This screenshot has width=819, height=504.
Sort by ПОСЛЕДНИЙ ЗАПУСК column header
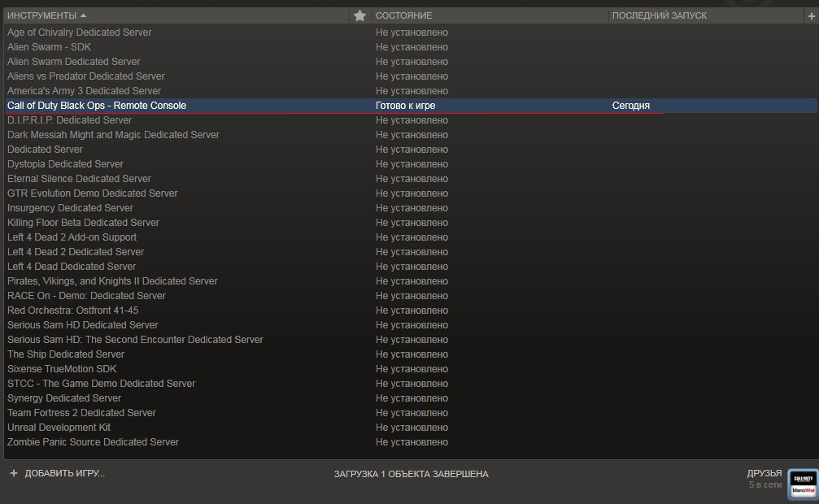point(659,15)
